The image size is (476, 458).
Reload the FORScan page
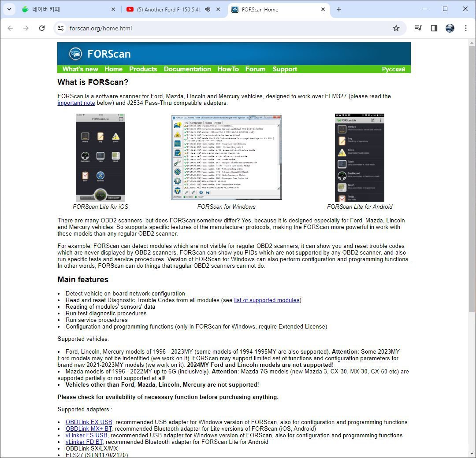coord(42,28)
